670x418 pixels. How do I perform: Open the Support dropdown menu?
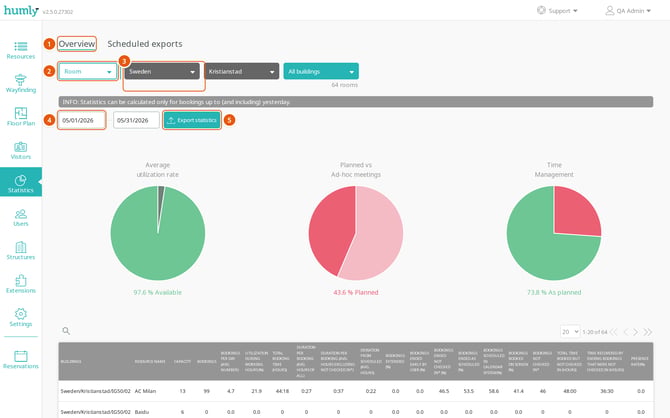pyautogui.click(x=557, y=10)
